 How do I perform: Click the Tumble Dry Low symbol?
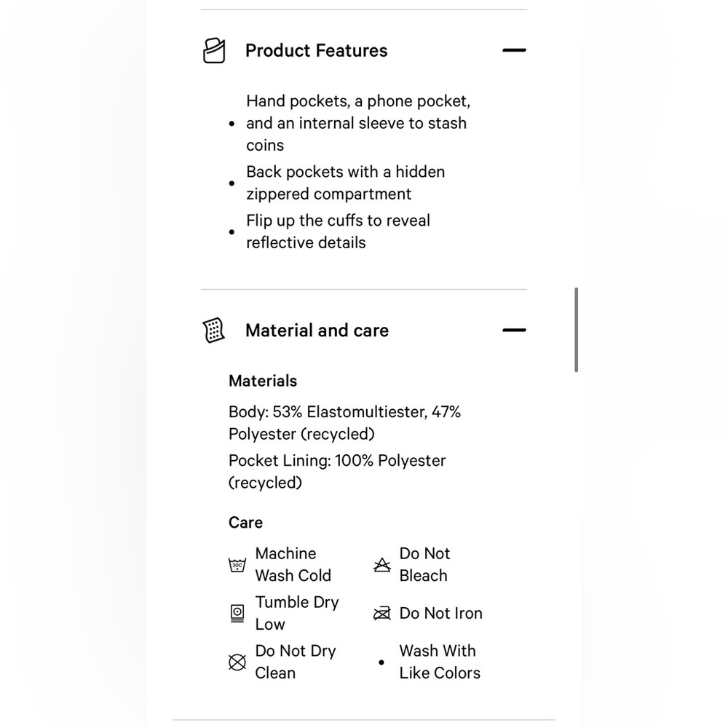237,613
